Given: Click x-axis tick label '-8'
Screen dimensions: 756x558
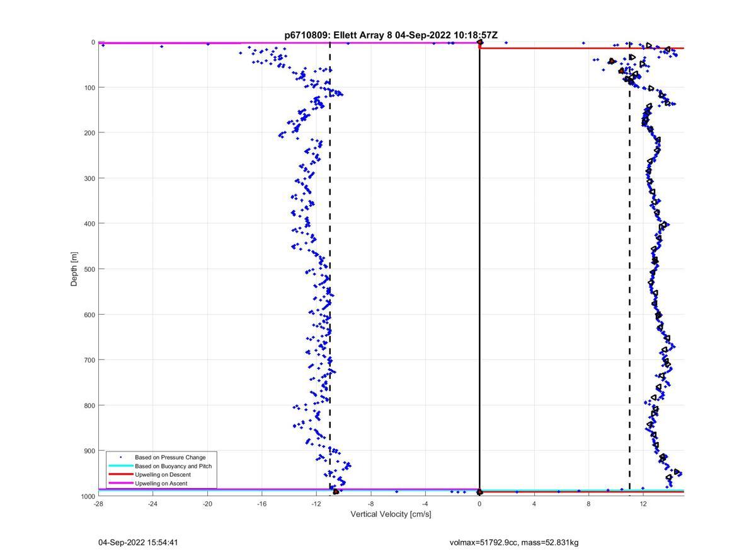Looking at the screenshot, I should (x=370, y=503).
